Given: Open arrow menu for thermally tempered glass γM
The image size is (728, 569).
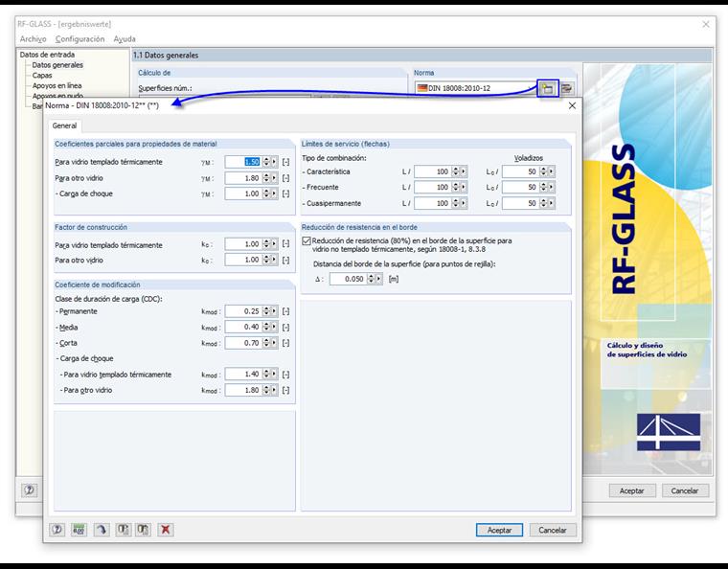Looking at the screenshot, I should point(274,162).
